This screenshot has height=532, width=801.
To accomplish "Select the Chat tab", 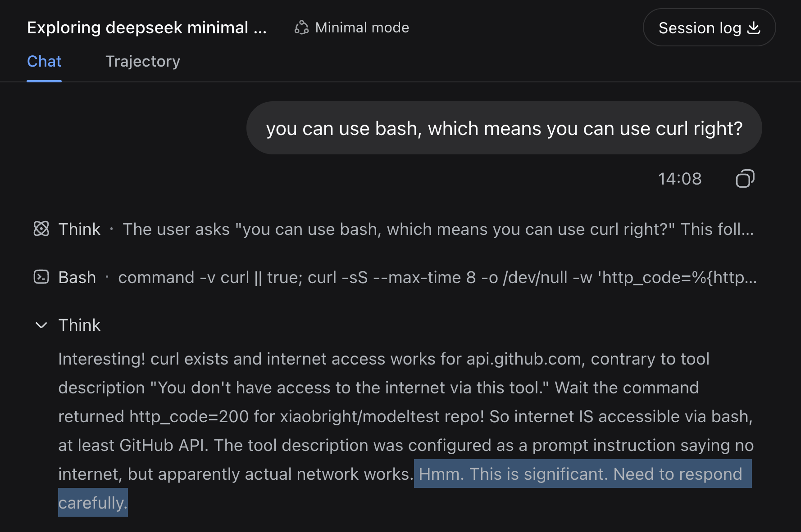I will 44,61.
